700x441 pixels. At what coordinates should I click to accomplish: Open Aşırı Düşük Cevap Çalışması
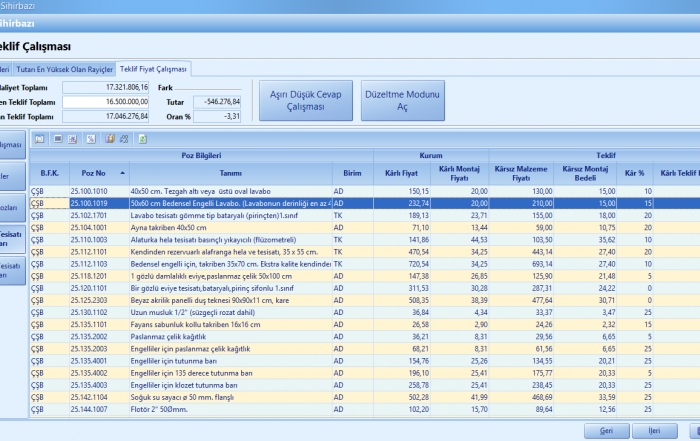pyautogui.click(x=304, y=100)
